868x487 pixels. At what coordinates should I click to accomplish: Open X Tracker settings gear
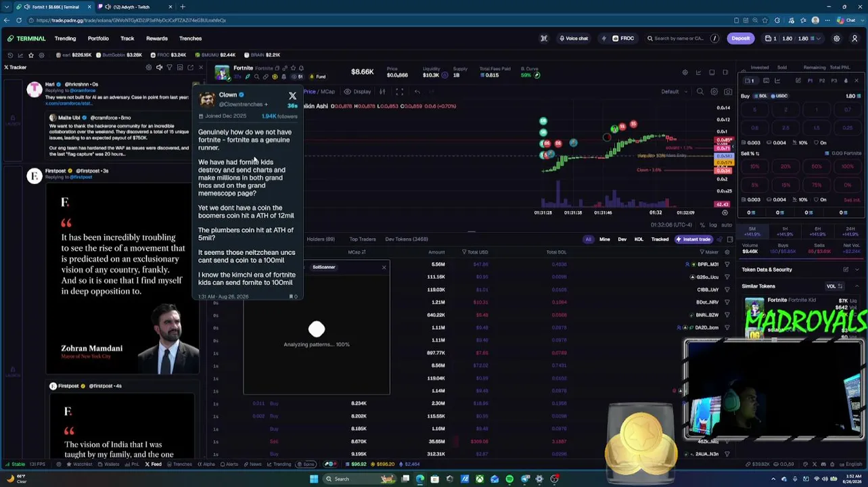(x=149, y=68)
